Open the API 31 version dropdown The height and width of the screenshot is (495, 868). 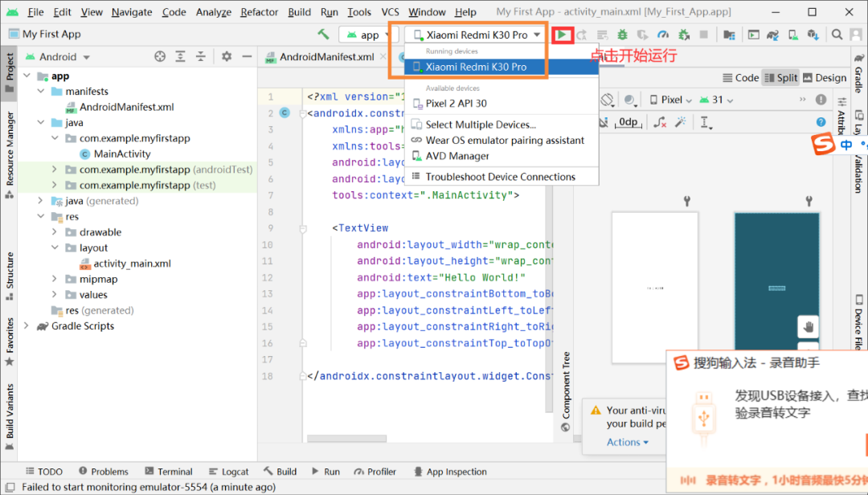coord(716,100)
